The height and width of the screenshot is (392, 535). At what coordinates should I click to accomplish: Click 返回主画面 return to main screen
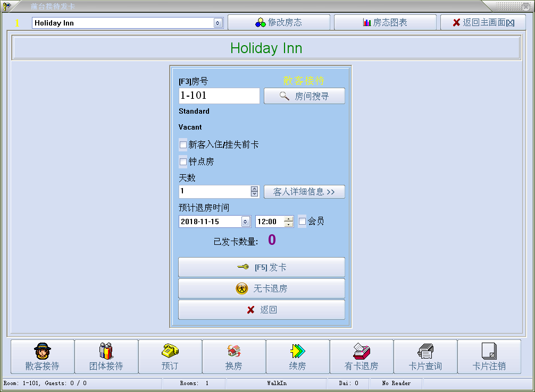click(x=483, y=22)
